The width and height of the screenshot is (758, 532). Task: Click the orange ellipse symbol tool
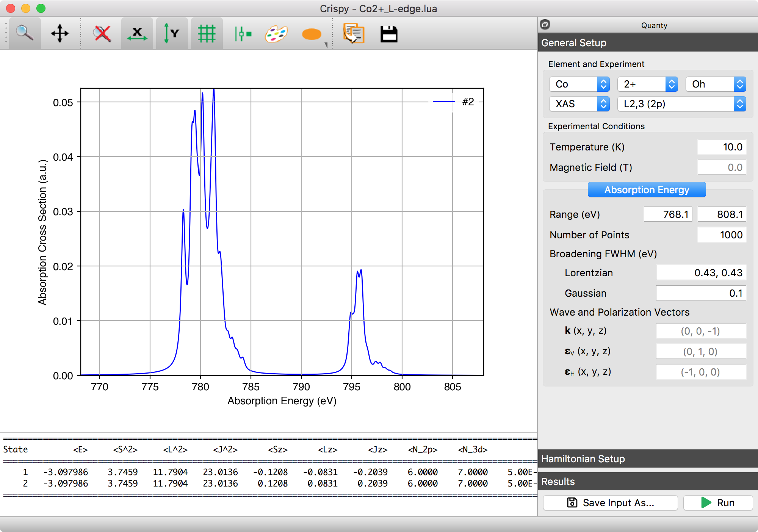point(312,34)
